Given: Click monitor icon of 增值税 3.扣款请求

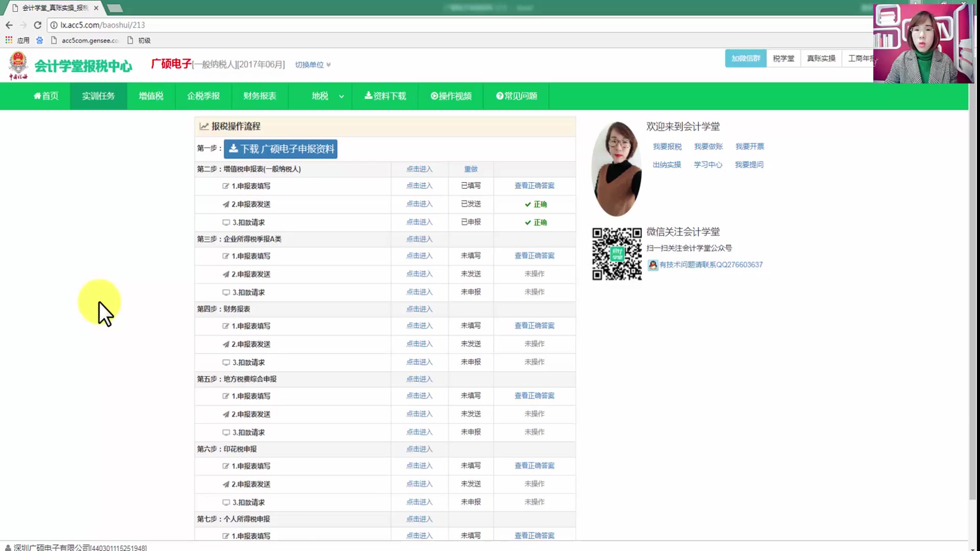Looking at the screenshot, I should pos(226,222).
